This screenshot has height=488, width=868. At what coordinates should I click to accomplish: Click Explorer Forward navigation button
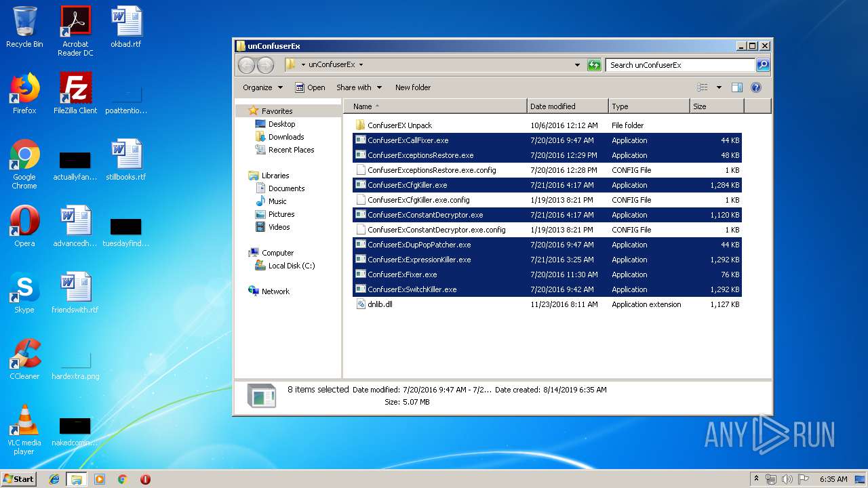coord(266,65)
